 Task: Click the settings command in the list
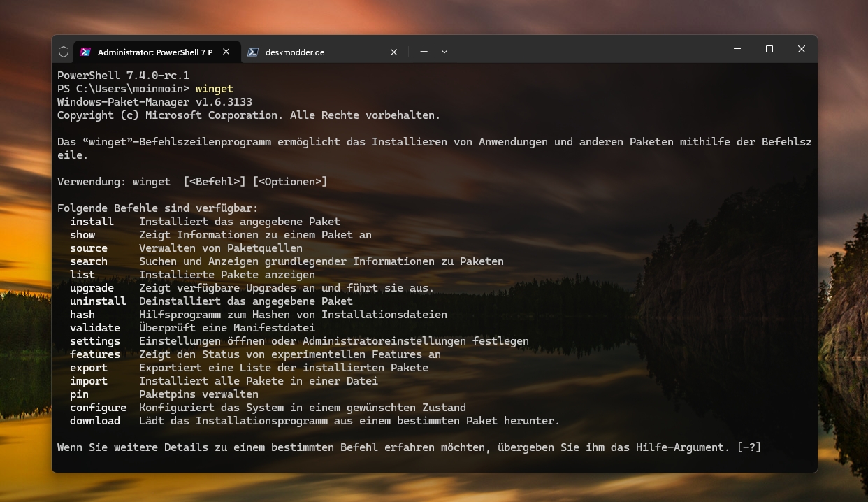point(95,341)
